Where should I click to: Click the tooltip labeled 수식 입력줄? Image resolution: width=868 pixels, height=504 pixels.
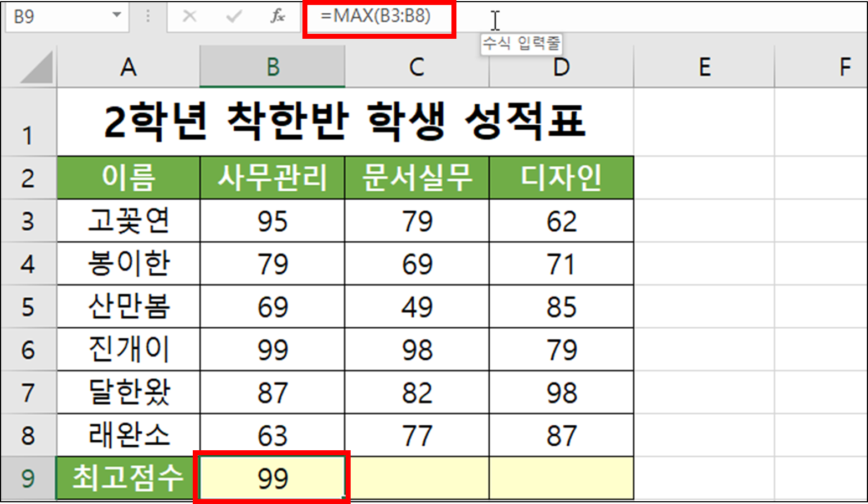(522, 43)
